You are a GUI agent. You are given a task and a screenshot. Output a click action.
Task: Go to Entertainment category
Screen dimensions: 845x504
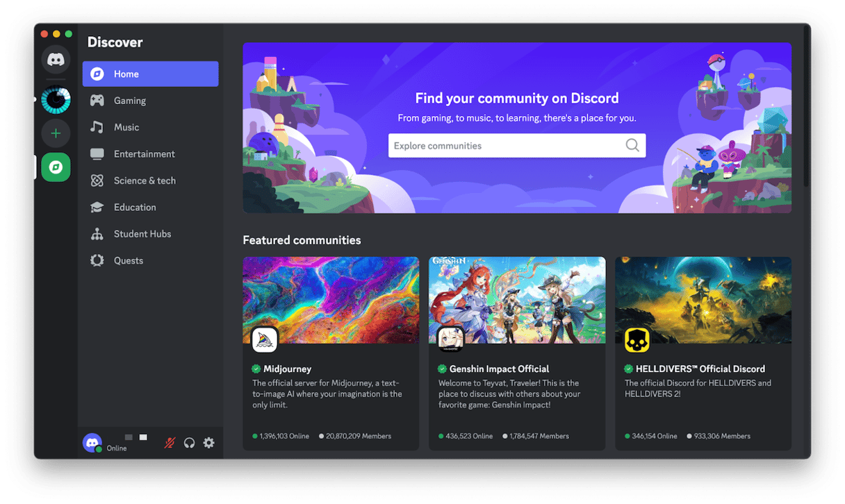[150, 154]
